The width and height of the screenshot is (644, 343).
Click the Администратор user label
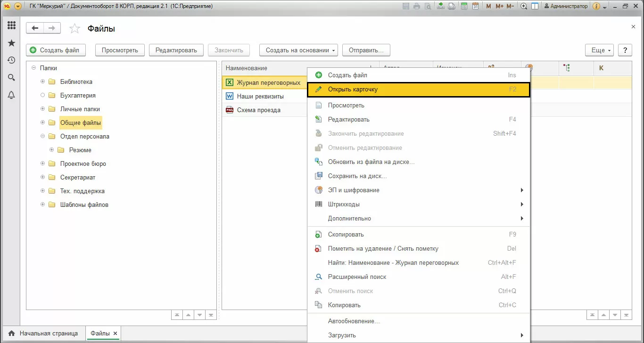pyautogui.click(x=566, y=6)
